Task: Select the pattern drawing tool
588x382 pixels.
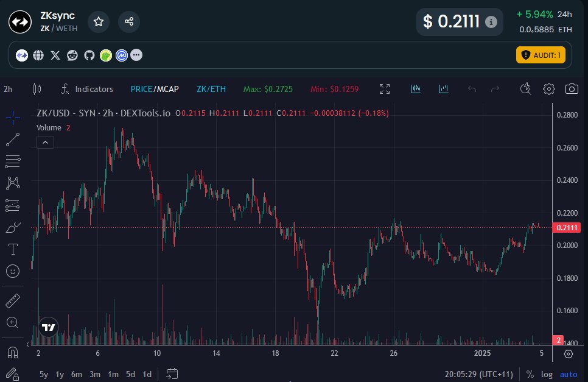Action: pyautogui.click(x=13, y=183)
